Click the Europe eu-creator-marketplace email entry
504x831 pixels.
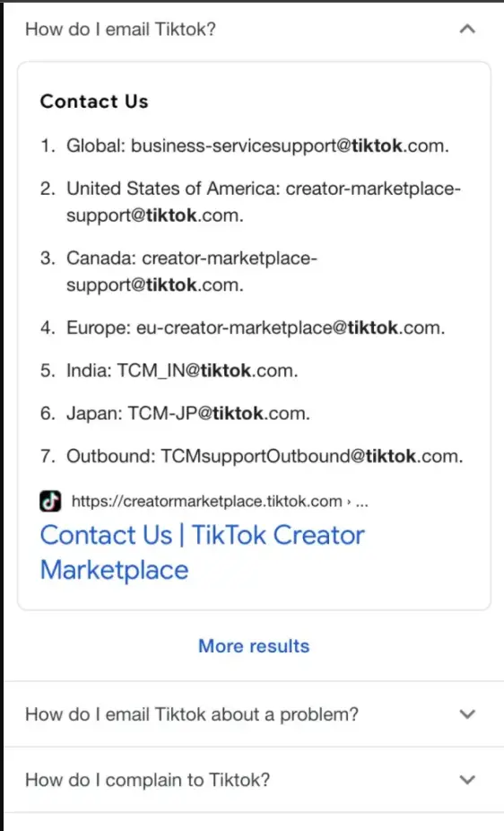[x=256, y=328]
